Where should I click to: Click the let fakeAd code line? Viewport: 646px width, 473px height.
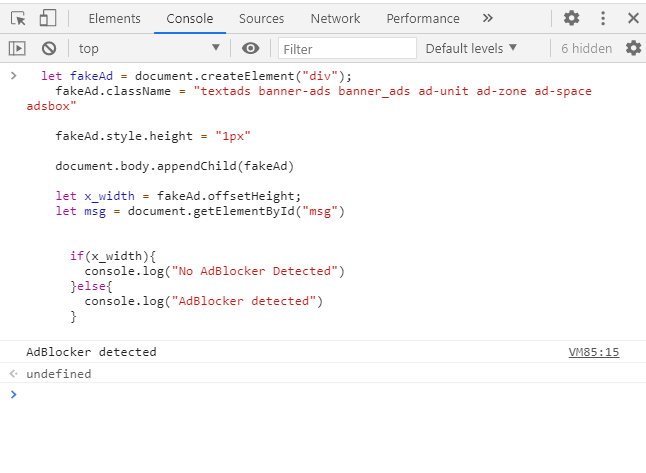click(x=196, y=76)
